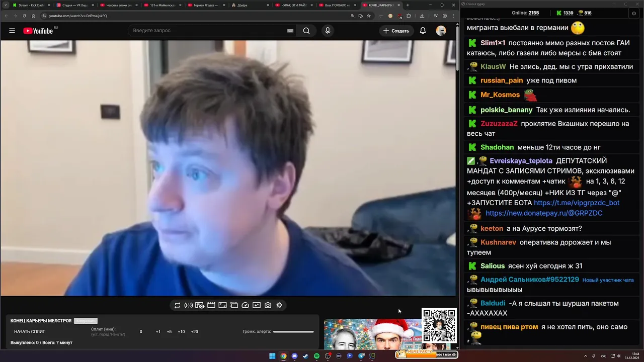Click НАЧАТЬ СПЛИТ button

(30, 332)
